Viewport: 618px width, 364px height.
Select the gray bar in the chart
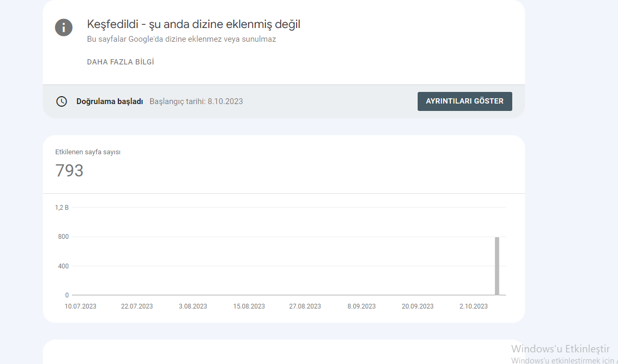point(497,266)
